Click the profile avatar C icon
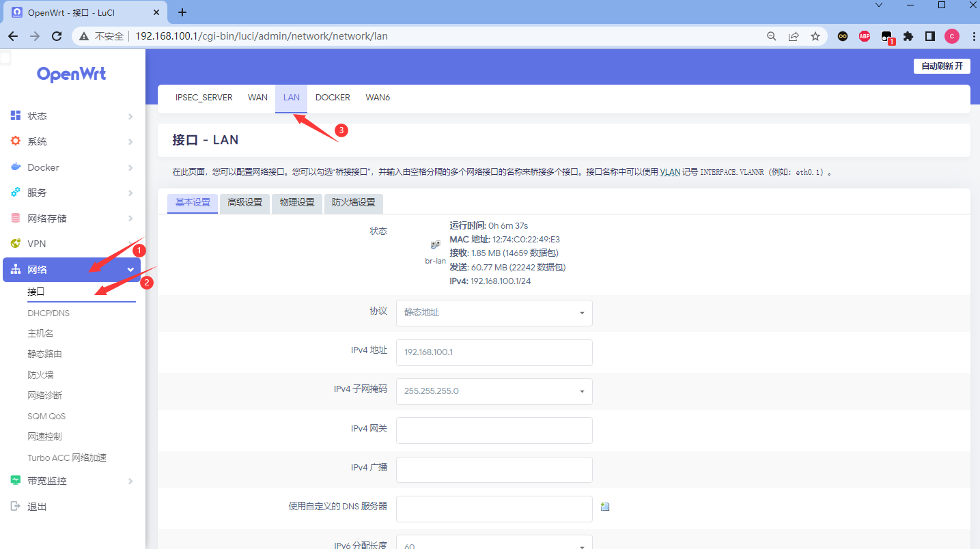Viewport: 980px width, 549px height. (952, 36)
